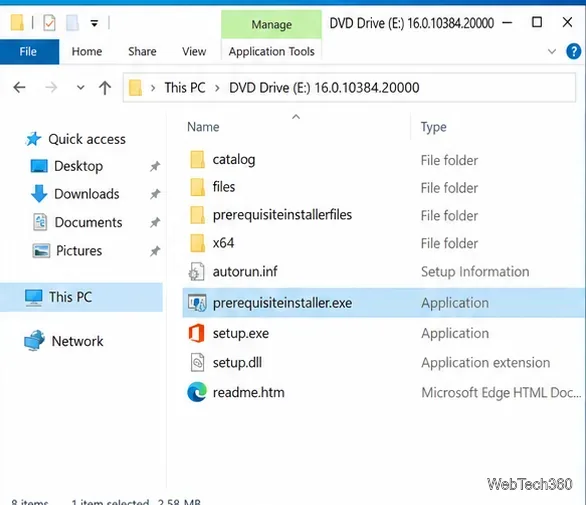Click the catalog folder icon
This screenshot has height=505, width=586.
coord(197,160)
